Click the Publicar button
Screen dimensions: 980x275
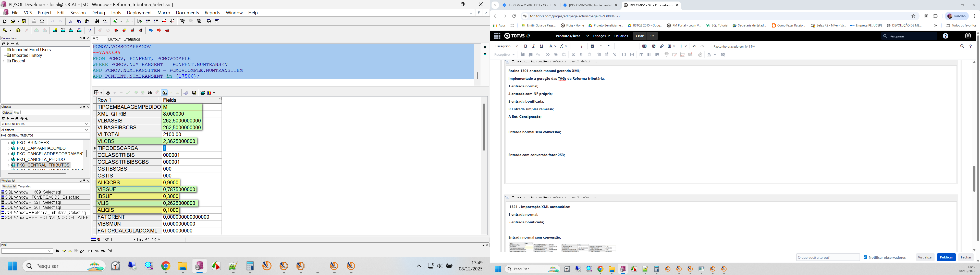pos(946,257)
